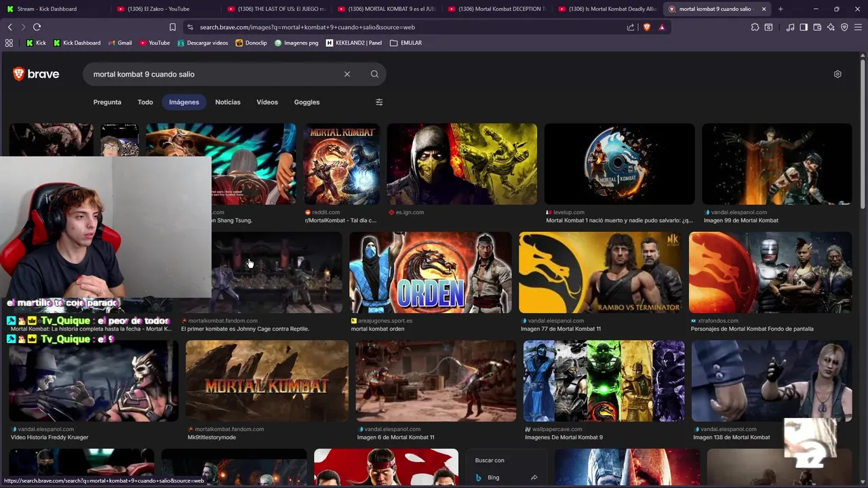Open Brave Search settings gear
Screen dimensions: 868x488
[837, 74]
